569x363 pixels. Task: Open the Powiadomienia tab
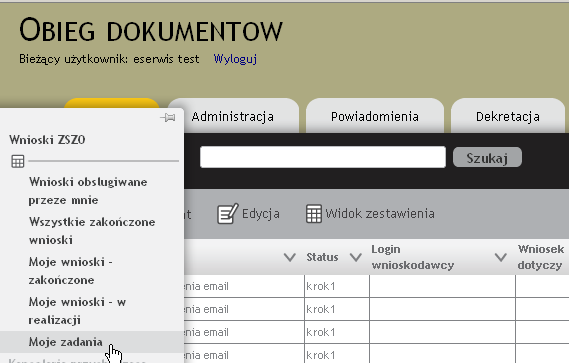375,117
